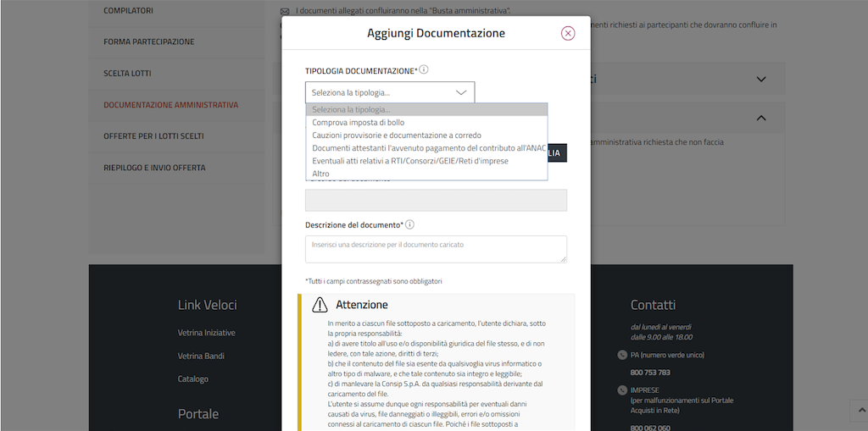
Task: Close the Aggiungi Documentazione dialog
Action: (x=568, y=33)
